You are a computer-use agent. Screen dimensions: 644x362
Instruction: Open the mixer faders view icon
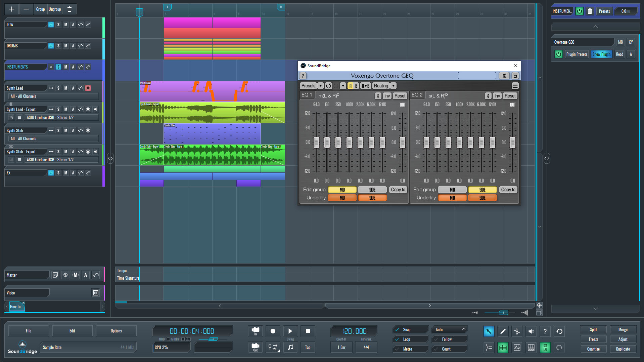coord(531,348)
